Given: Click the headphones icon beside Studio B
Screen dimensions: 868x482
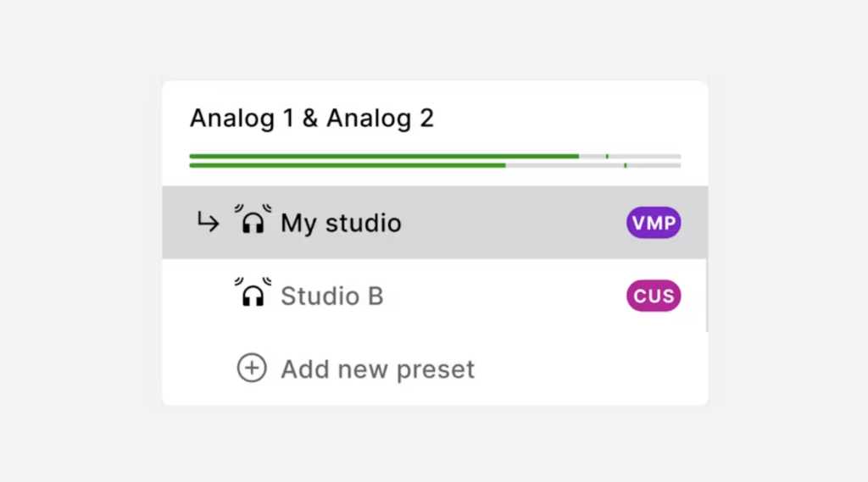Looking at the screenshot, I should [253, 294].
